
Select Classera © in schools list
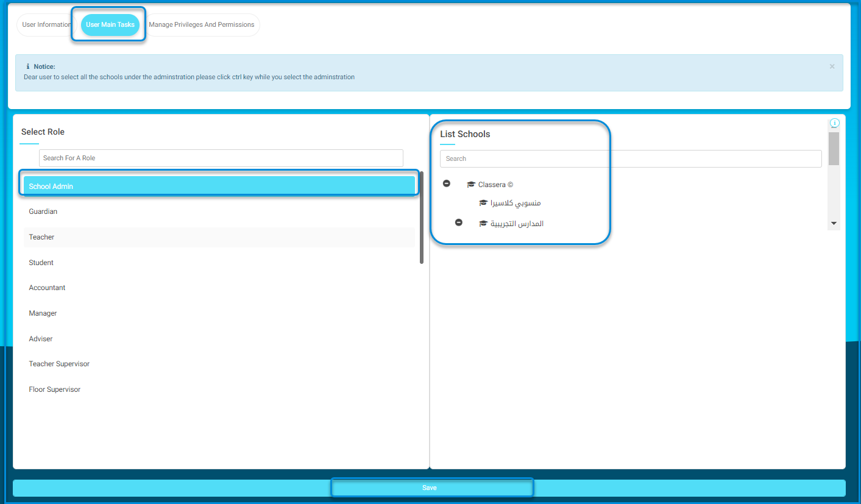coord(495,185)
